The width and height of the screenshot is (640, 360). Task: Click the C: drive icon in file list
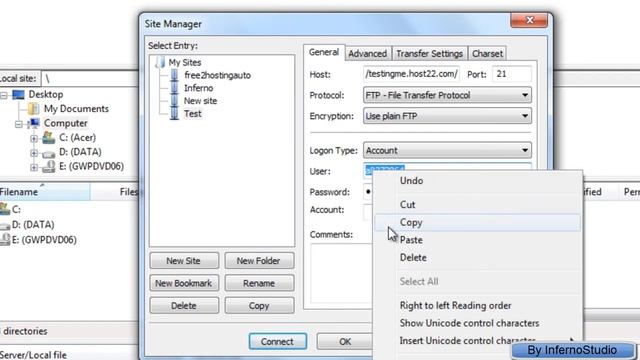tap(5, 209)
